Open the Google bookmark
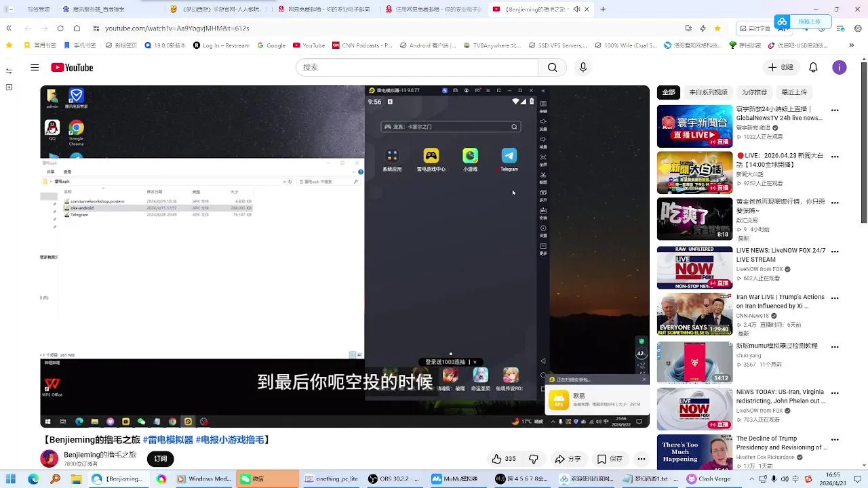This screenshot has height=488, width=868. coord(271,45)
